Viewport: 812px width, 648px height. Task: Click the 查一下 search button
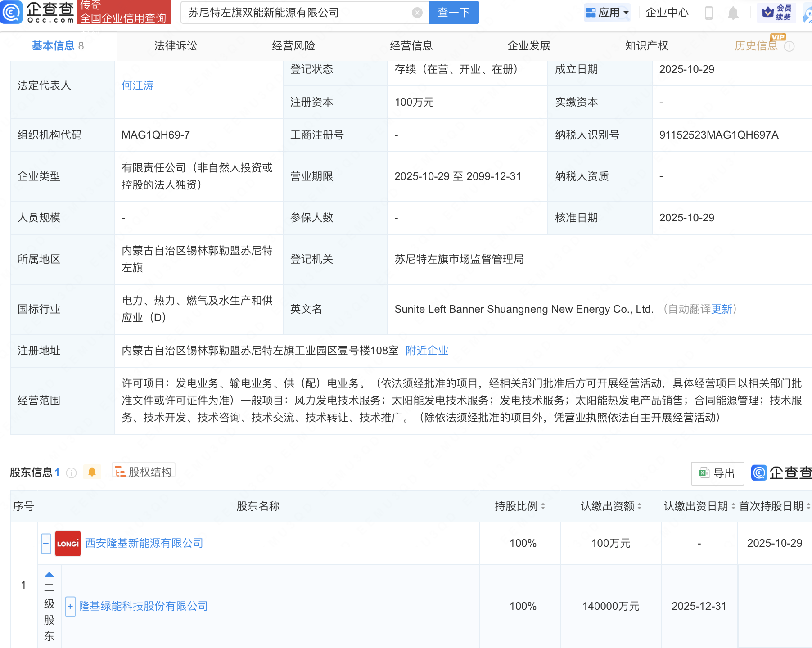point(453,13)
